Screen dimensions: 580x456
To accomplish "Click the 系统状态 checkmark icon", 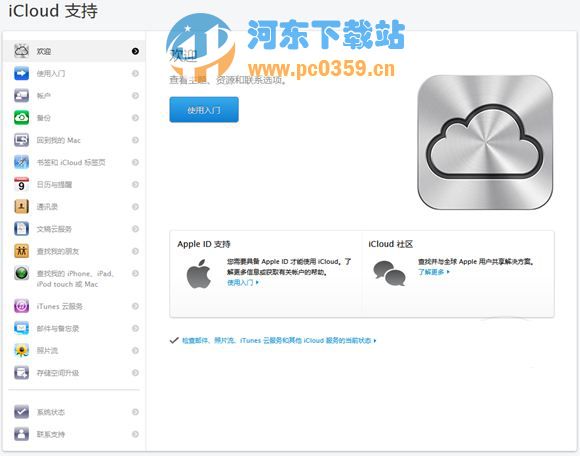I will point(21,412).
